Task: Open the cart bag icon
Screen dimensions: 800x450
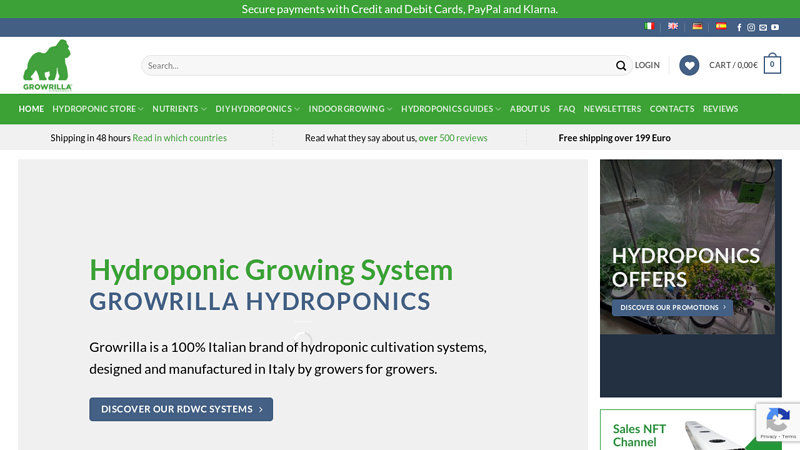Action: pyautogui.click(x=772, y=64)
